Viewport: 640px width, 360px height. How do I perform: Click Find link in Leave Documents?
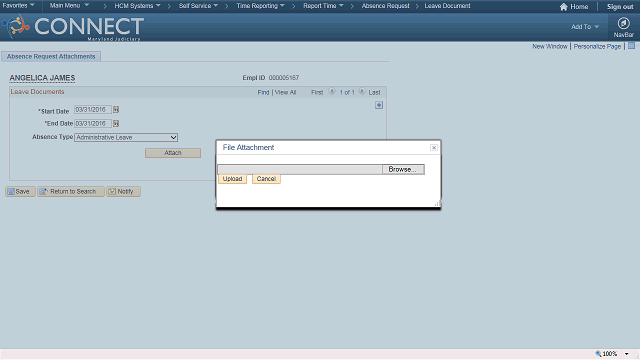pos(263,92)
